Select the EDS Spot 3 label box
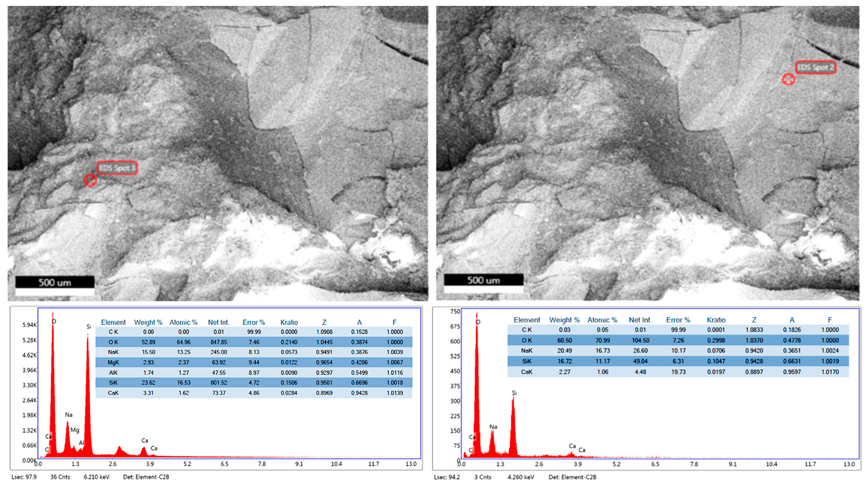 coord(117,168)
